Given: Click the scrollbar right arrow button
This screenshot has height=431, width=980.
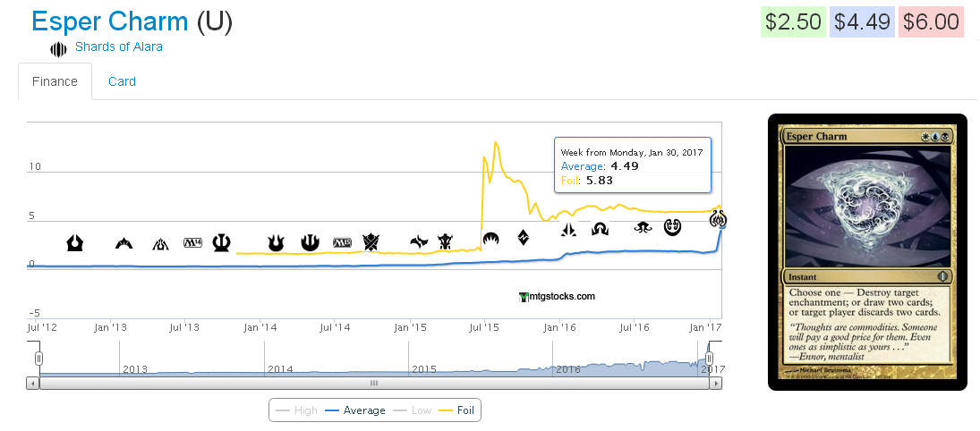Looking at the screenshot, I should (716, 383).
